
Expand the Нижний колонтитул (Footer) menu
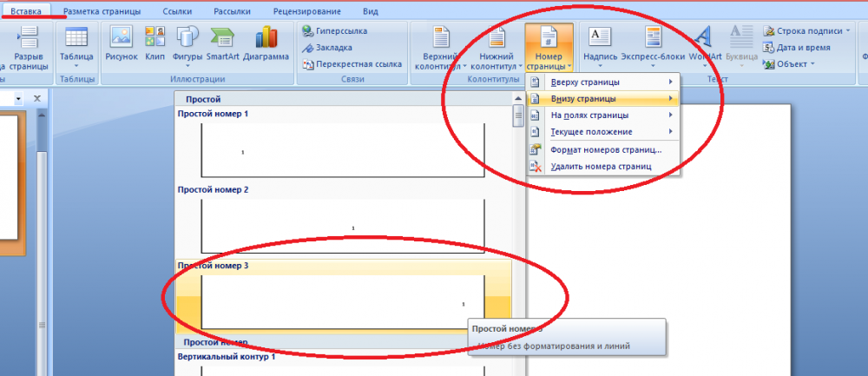point(494,48)
